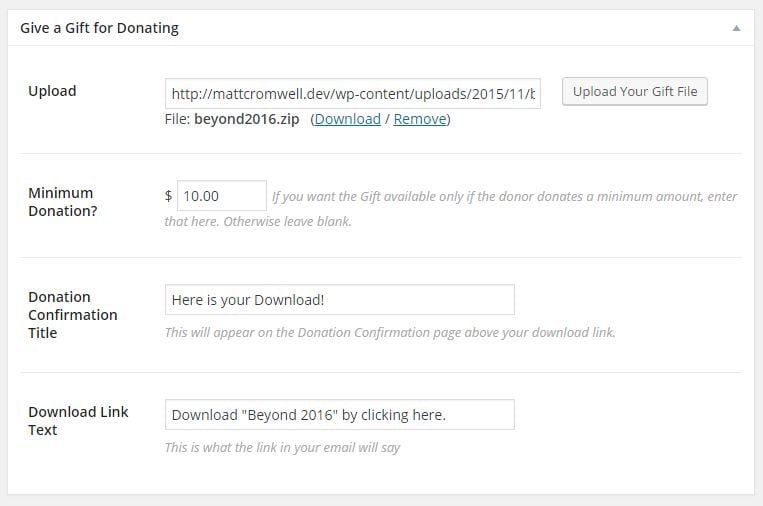Click the Give a Gift for Donating heading
The height and width of the screenshot is (506, 763).
click(99, 28)
